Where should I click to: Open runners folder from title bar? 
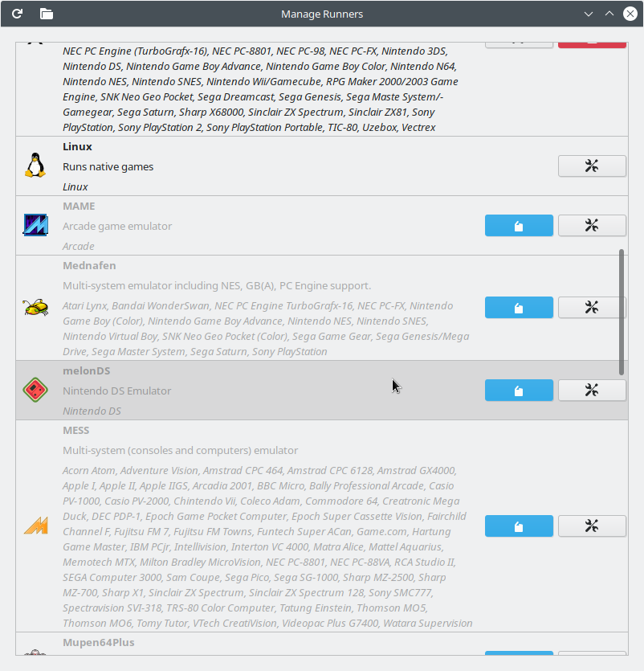[x=47, y=14]
